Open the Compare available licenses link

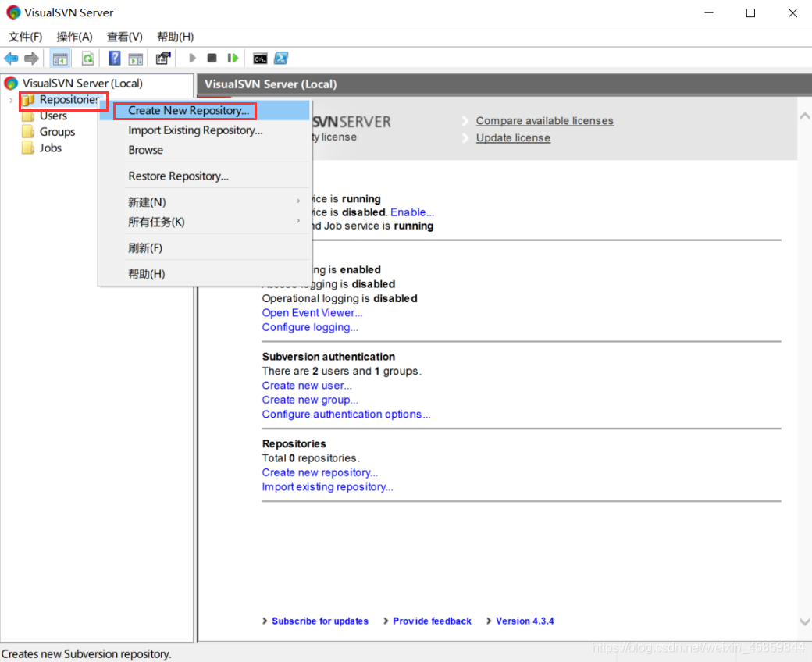click(545, 120)
